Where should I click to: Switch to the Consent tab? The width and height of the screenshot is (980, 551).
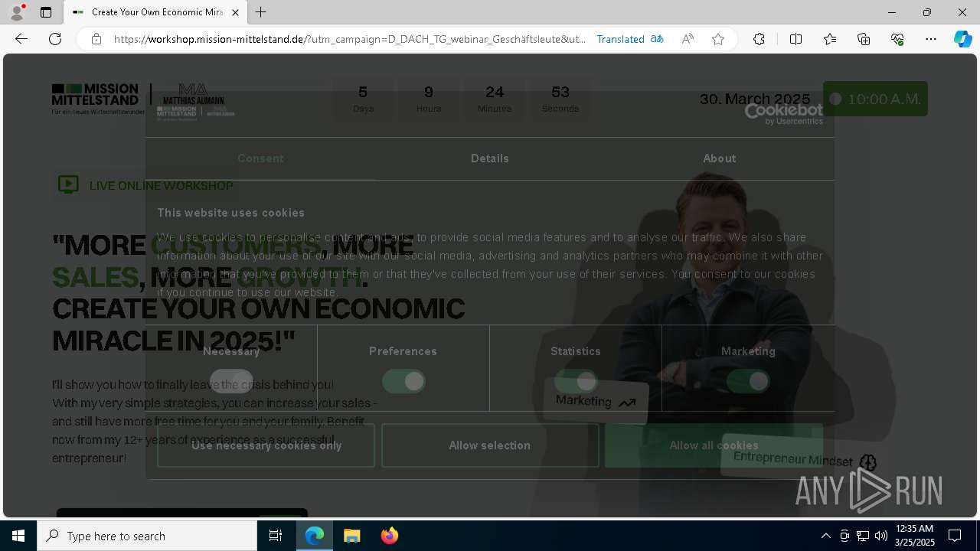point(260,158)
